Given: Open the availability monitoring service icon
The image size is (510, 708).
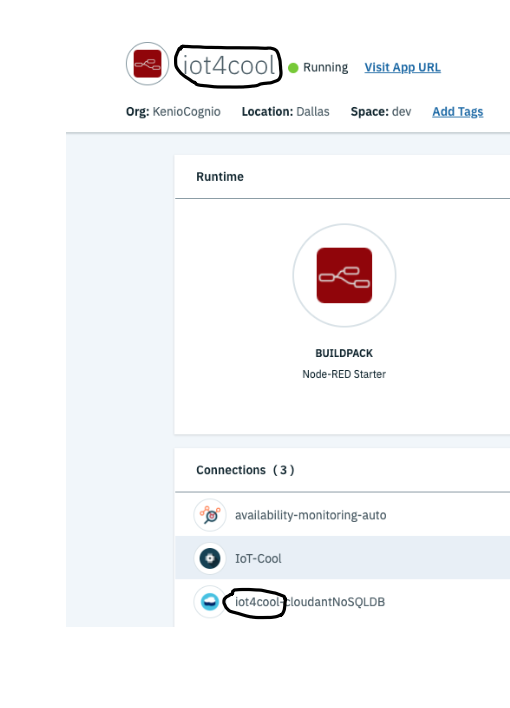Looking at the screenshot, I should (x=210, y=515).
